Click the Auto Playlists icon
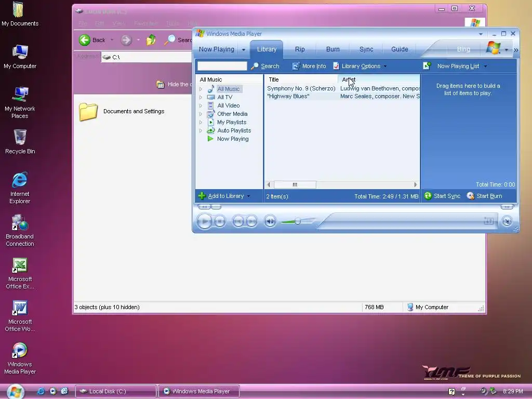Image resolution: width=532 pixels, height=399 pixels. point(211,130)
